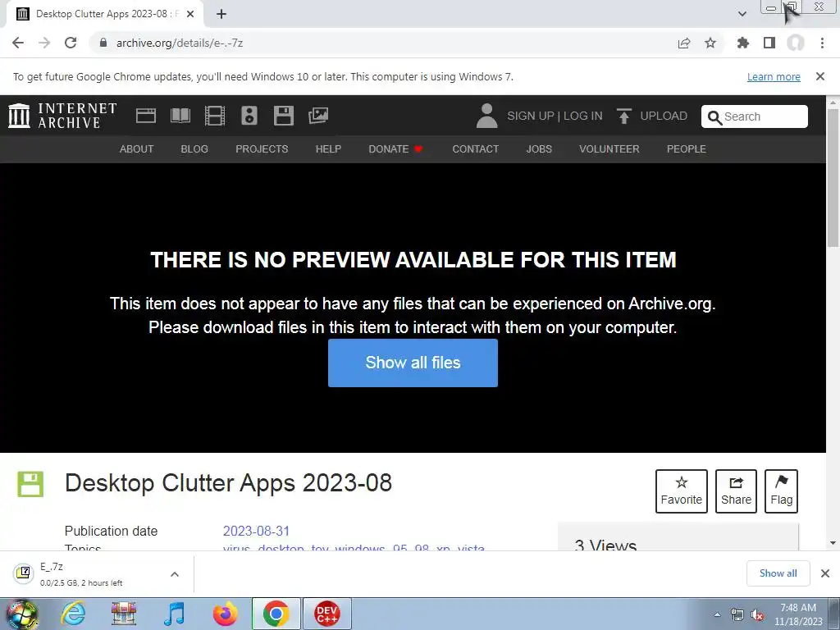Viewport: 840px width, 630px height.
Task: Open the VOLUNTEER menu item
Action: tap(609, 149)
